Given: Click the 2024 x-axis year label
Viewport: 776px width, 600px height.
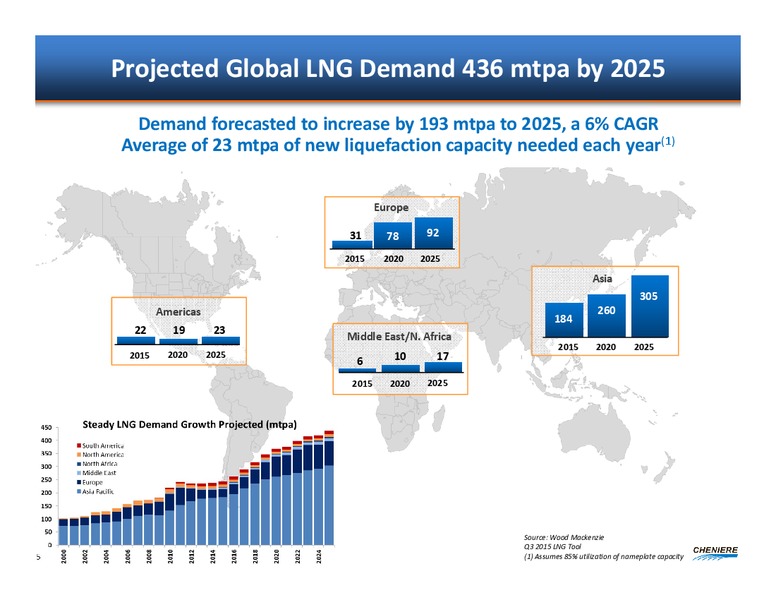Looking at the screenshot, I should [x=319, y=556].
